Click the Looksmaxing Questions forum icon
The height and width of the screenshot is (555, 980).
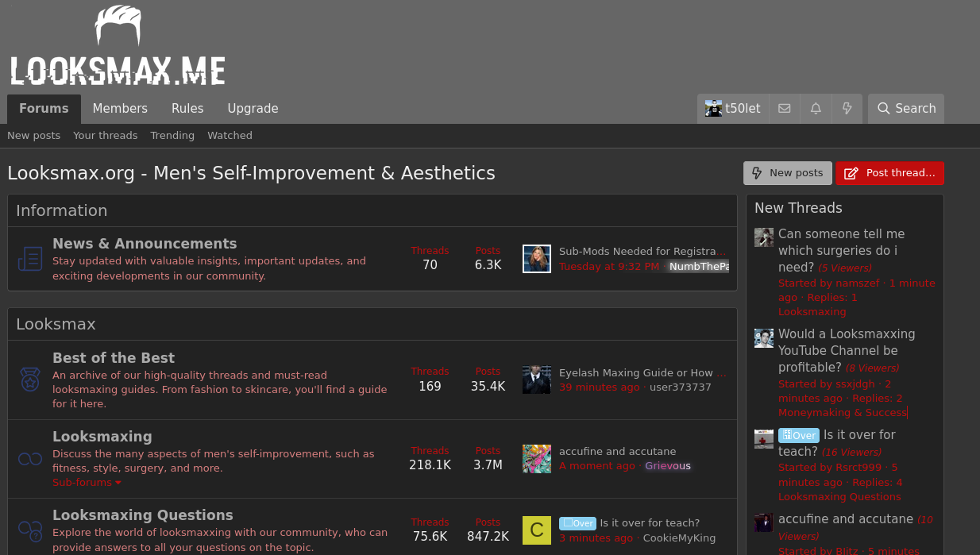click(x=30, y=530)
